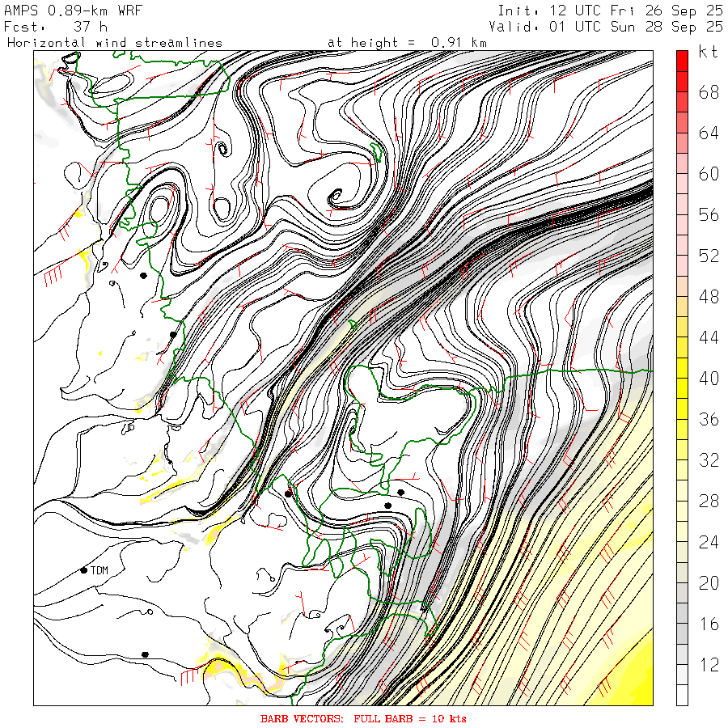Click the 56 value on the color scale
Viewport: 728px width, 728px height.
tap(709, 215)
